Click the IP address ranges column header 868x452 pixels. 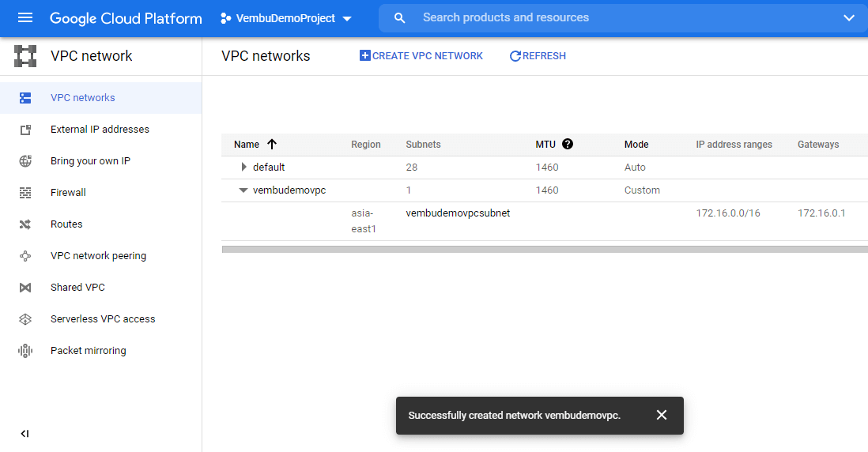pos(734,145)
